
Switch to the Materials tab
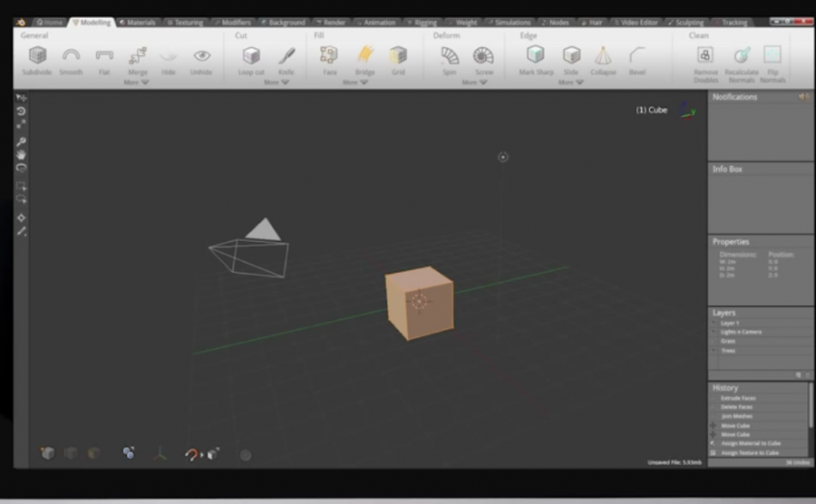click(138, 23)
